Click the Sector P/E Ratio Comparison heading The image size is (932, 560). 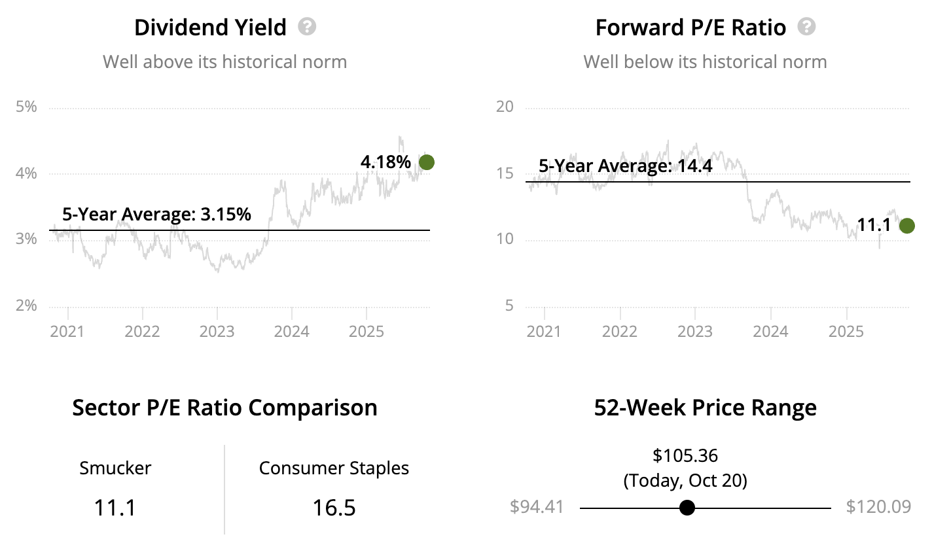click(224, 408)
